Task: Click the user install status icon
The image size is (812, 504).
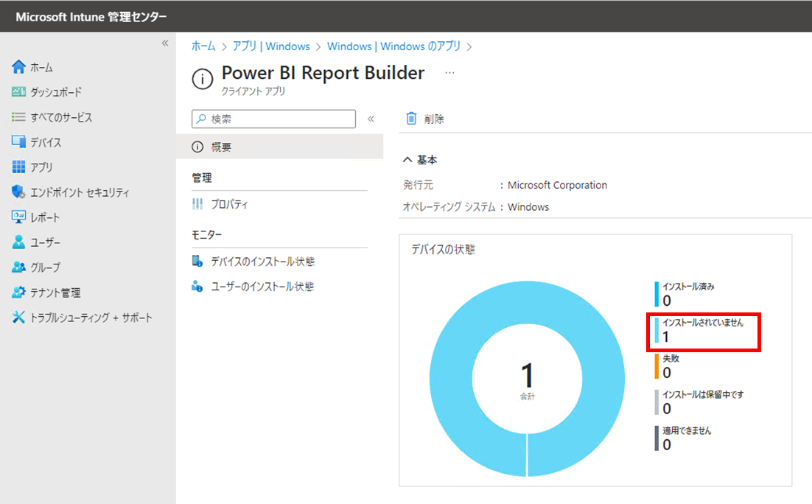Action: (197, 286)
